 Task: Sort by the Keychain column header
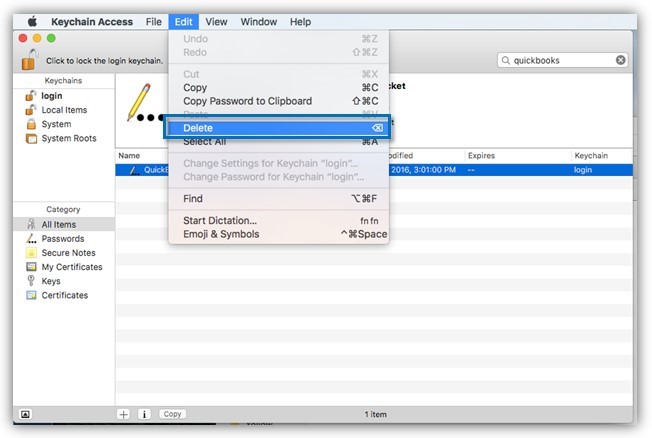591,156
